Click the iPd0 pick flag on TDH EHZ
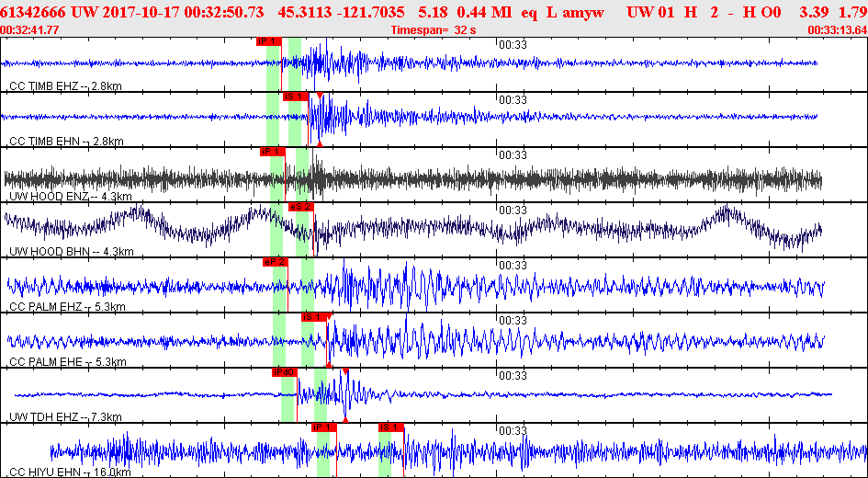 pos(285,372)
